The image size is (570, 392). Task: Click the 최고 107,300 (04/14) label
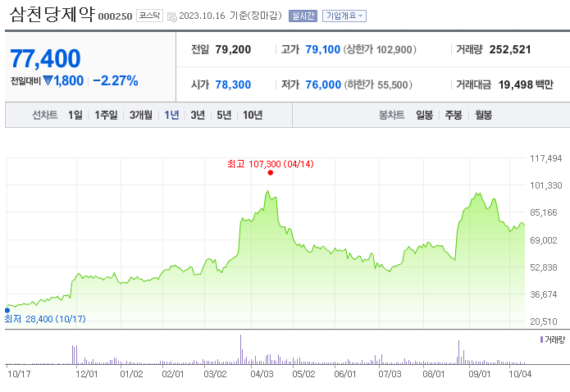(x=271, y=164)
